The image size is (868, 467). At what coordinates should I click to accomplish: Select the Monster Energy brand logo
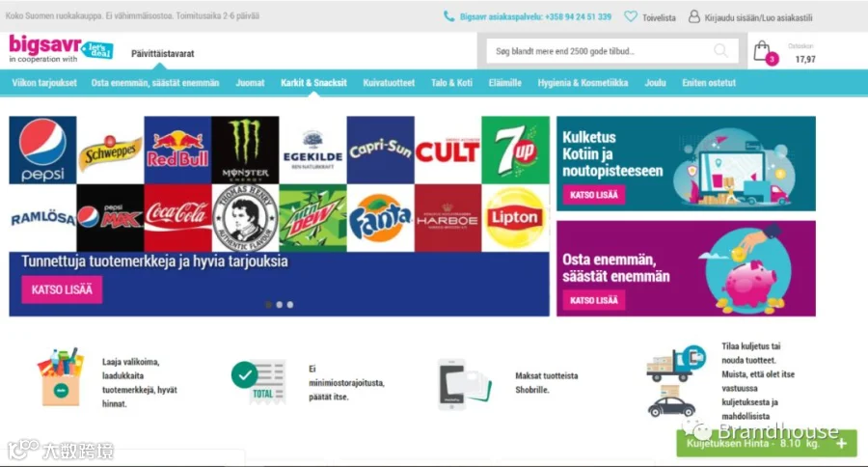[245, 151]
